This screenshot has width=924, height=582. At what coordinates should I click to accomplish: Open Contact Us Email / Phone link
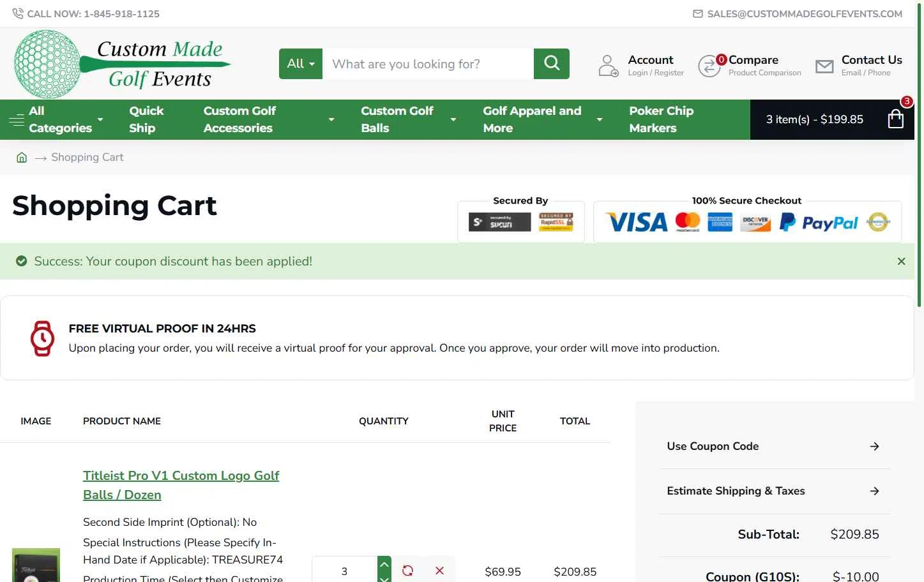pos(872,66)
